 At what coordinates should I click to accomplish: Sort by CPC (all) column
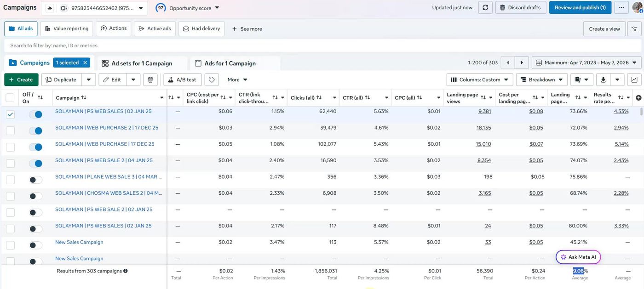pos(420,97)
